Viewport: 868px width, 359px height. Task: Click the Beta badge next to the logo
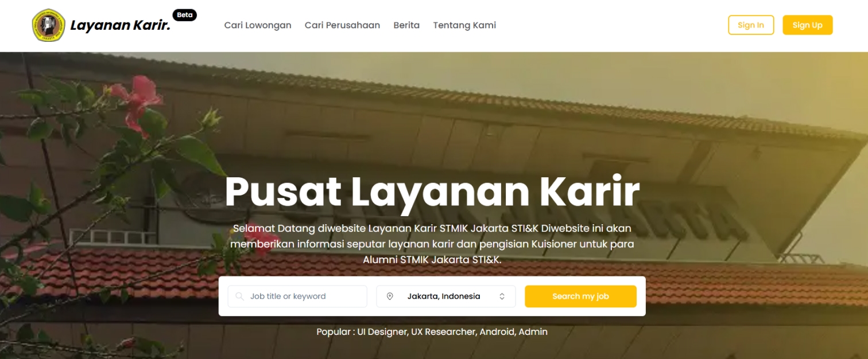[x=185, y=15]
